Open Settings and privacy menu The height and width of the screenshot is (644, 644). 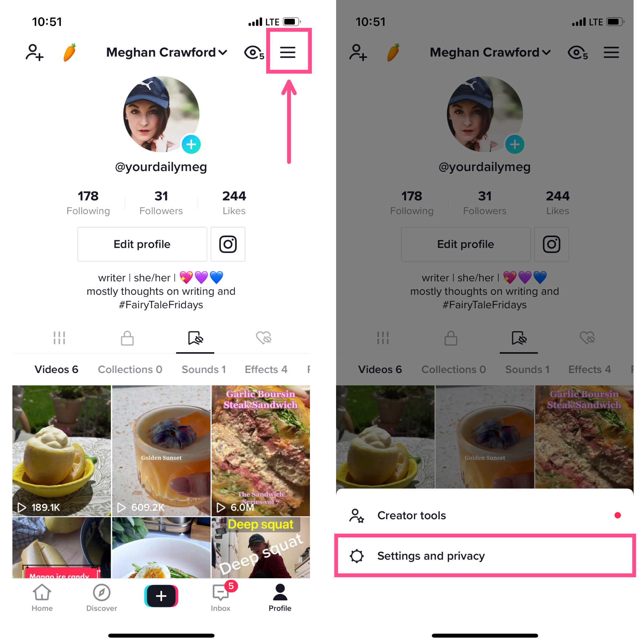tap(482, 555)
